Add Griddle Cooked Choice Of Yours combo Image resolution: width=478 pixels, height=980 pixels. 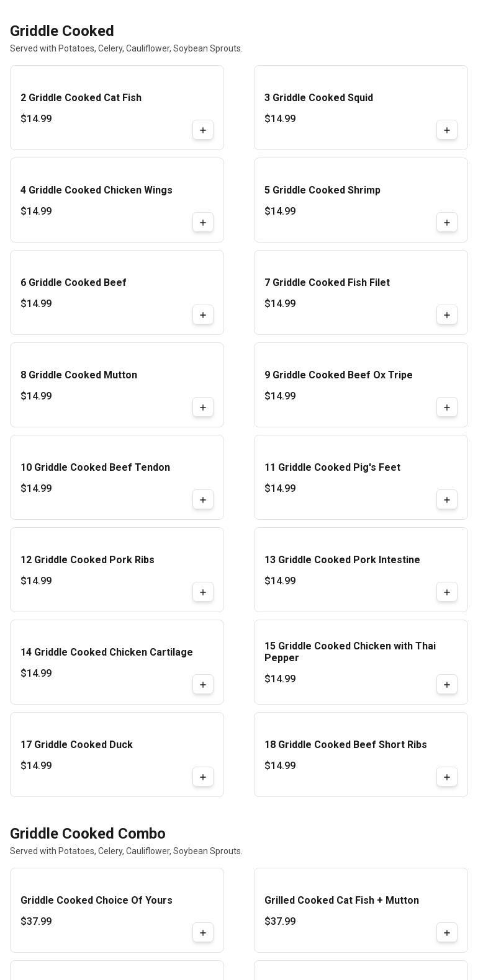(203, 933)
